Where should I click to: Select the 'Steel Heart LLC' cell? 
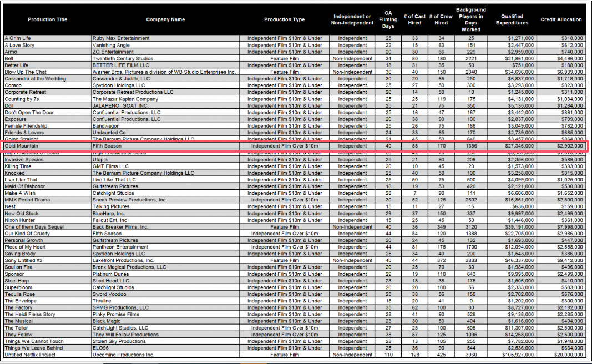(165, 281)
